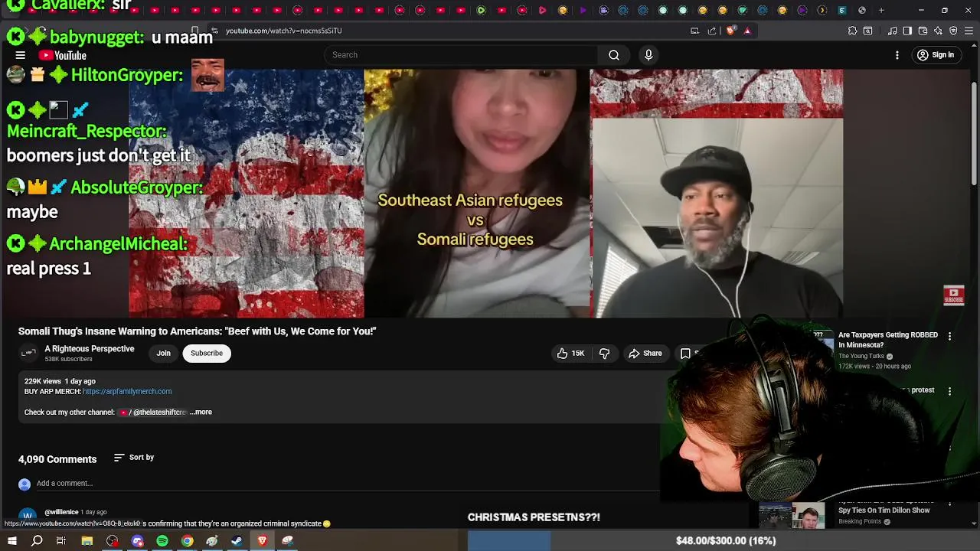Image resolution: width=980 pixels, height=551 pixels.
Task: Click the $48.00/$300.00 donation goal bar
Action: (x=726, y=541)
